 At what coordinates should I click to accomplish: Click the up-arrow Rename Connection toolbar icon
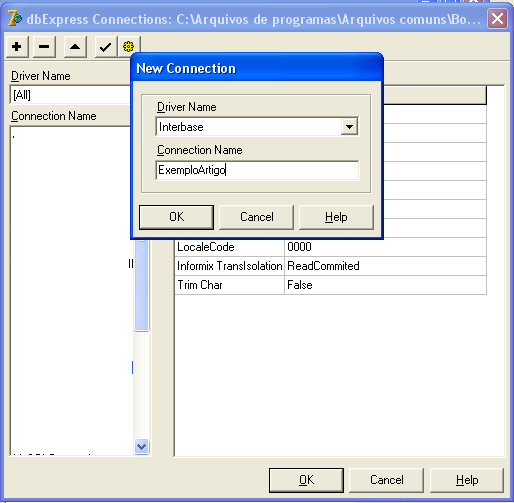(x=75, y=47)
